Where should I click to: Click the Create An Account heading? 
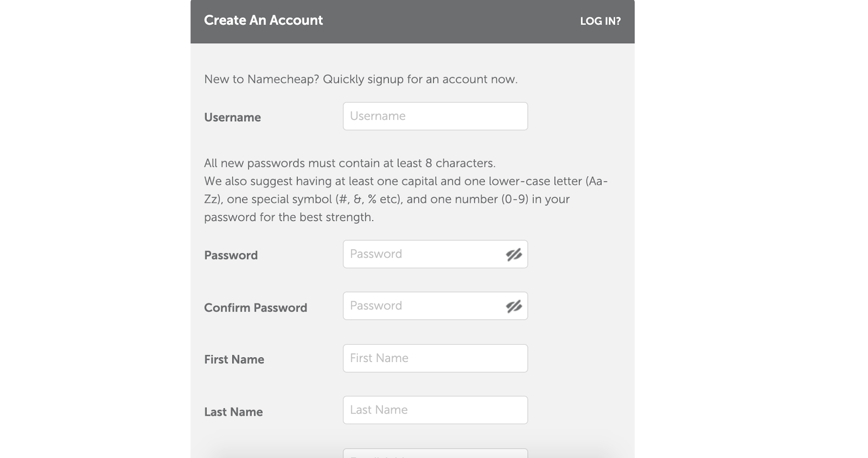(x=263, y=21)
